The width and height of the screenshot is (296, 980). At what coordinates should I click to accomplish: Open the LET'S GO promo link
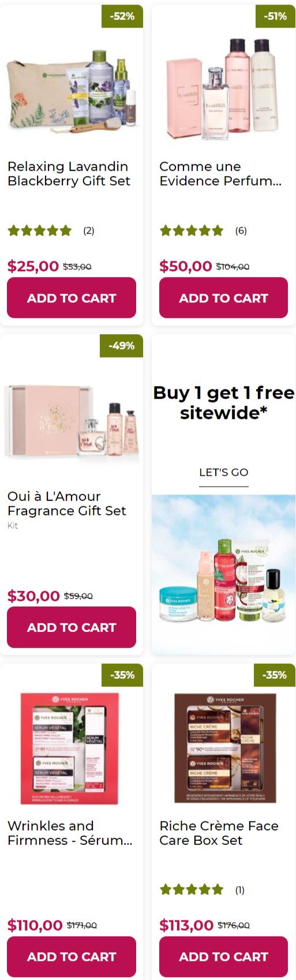pos(223,473)
